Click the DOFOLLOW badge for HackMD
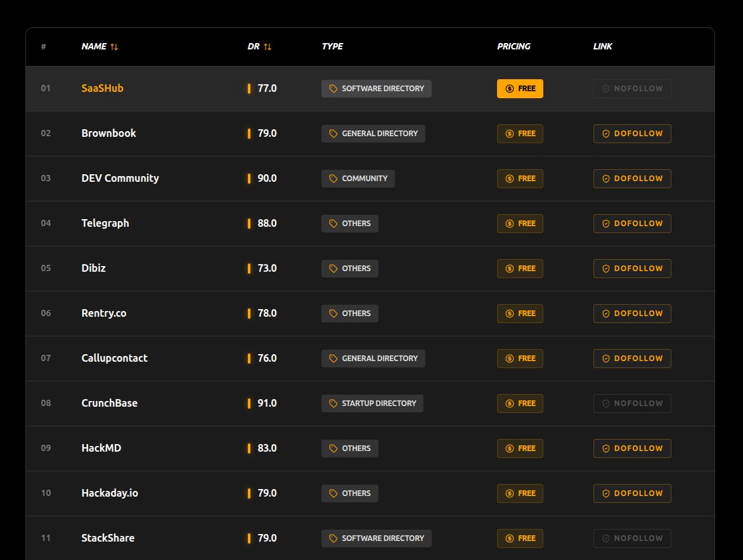This screenshot has width=743, height=560. point(632,449)
